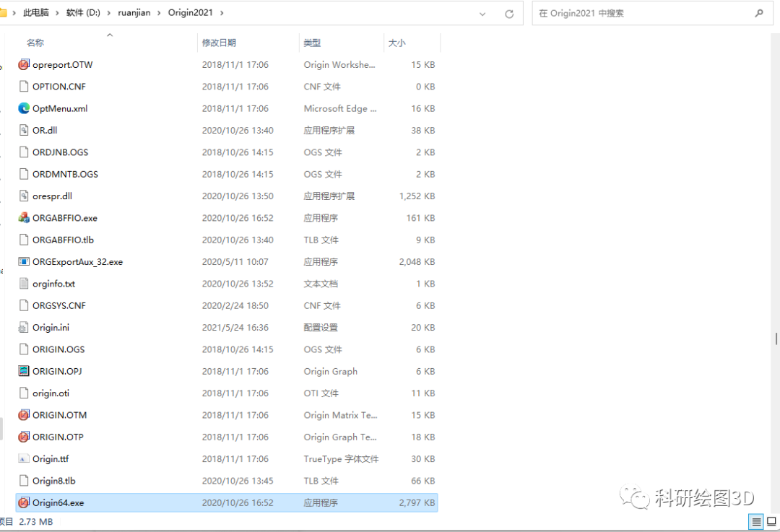This screenshot has height=532, width=780.
Task: Click the origin.oti file icon
Action: point(23,393)
